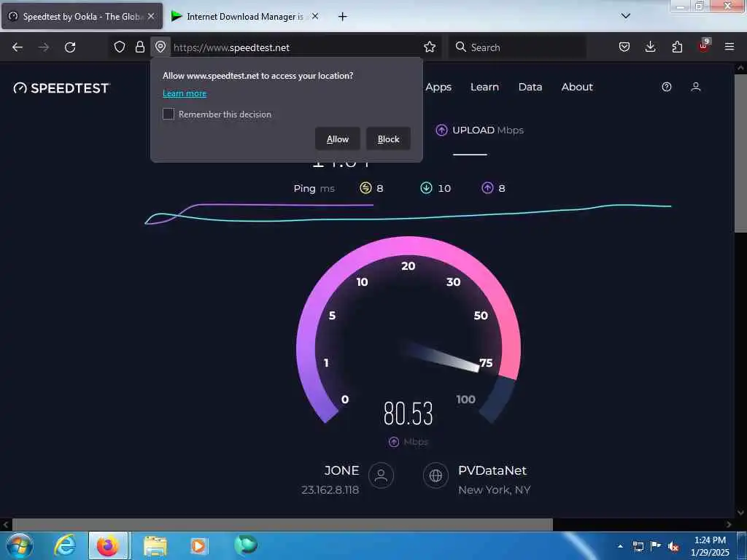Go back using the browser back arrow
The image size is (747, 560).
[x=18, y=47]
